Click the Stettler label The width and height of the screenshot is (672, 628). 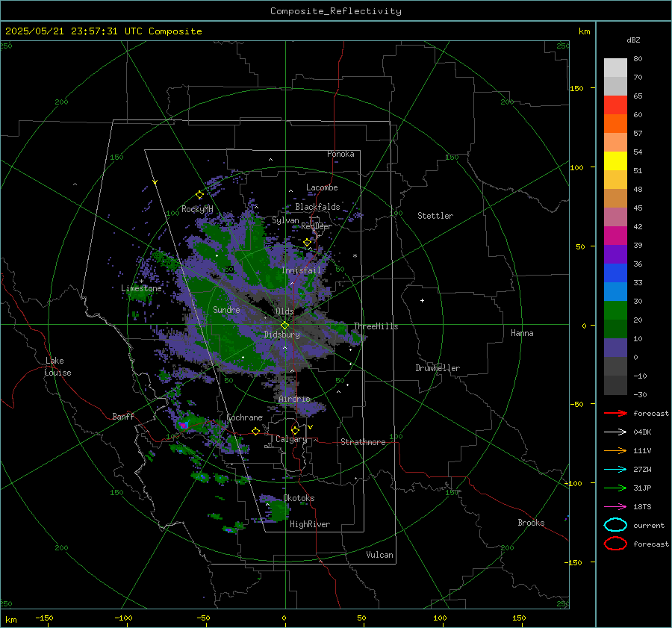[435, 216]
